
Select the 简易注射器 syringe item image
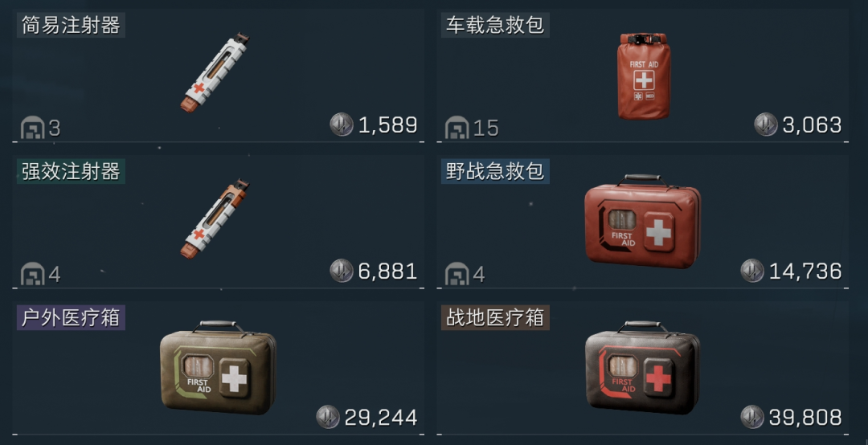[x=215, y=72]
